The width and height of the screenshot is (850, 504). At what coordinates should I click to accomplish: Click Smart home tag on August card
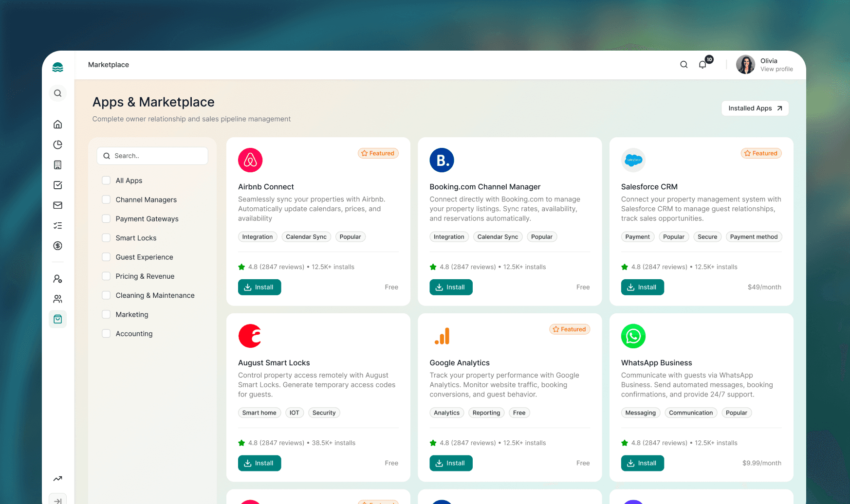pos(259,413)
